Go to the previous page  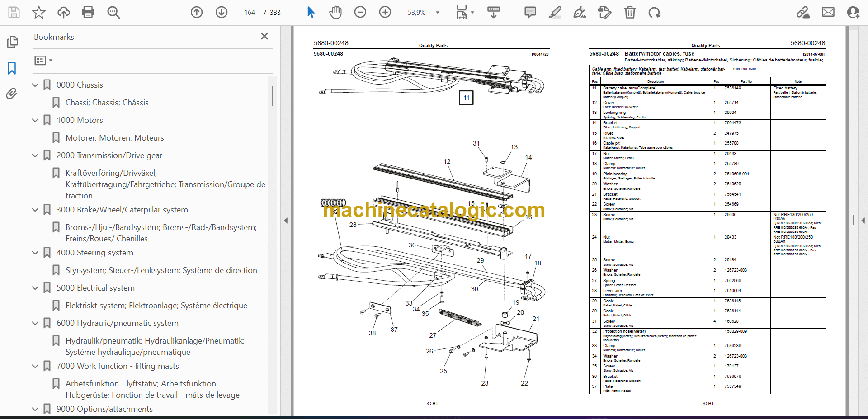click(x=197, y=12)
